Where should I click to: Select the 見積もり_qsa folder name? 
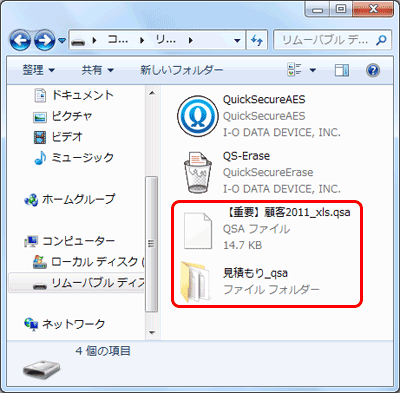pos(255,273)
